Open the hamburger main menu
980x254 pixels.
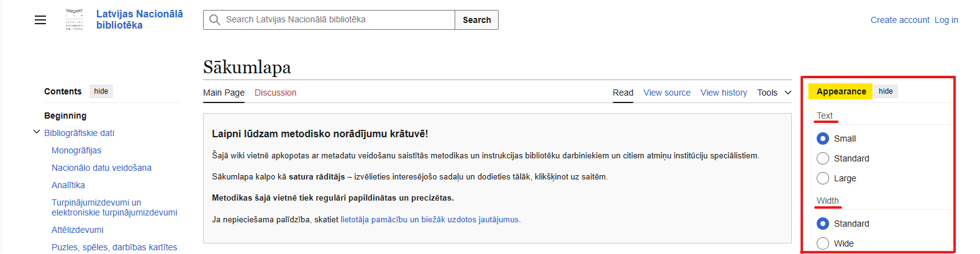click(40, 20)
